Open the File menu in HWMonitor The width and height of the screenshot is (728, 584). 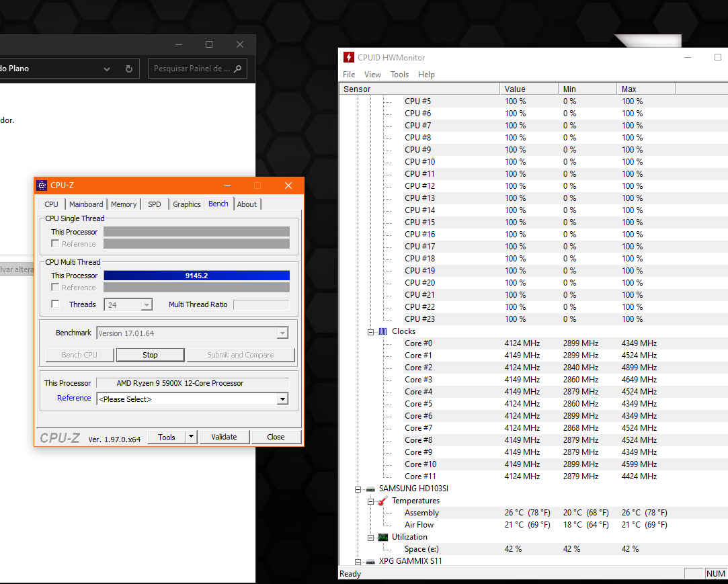tap(349, 75)
